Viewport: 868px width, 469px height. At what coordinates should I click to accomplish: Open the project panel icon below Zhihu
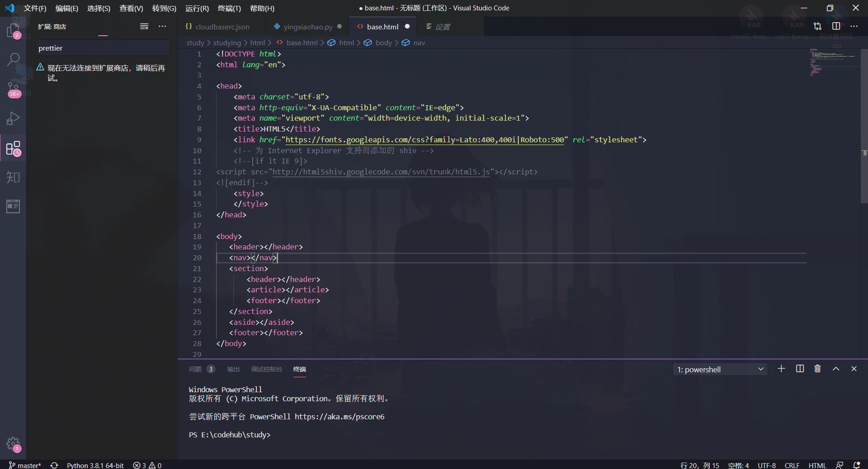(13, 206)
